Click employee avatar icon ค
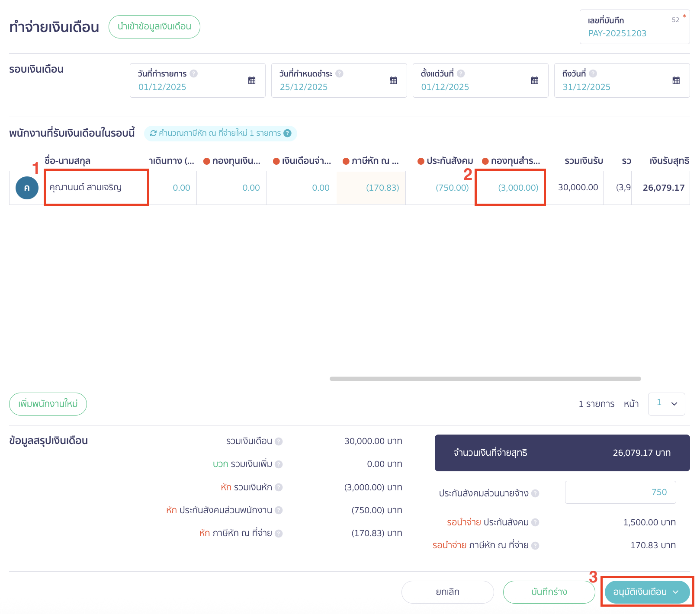The height and width of the screenshot is (614, 700). [27, 188]
